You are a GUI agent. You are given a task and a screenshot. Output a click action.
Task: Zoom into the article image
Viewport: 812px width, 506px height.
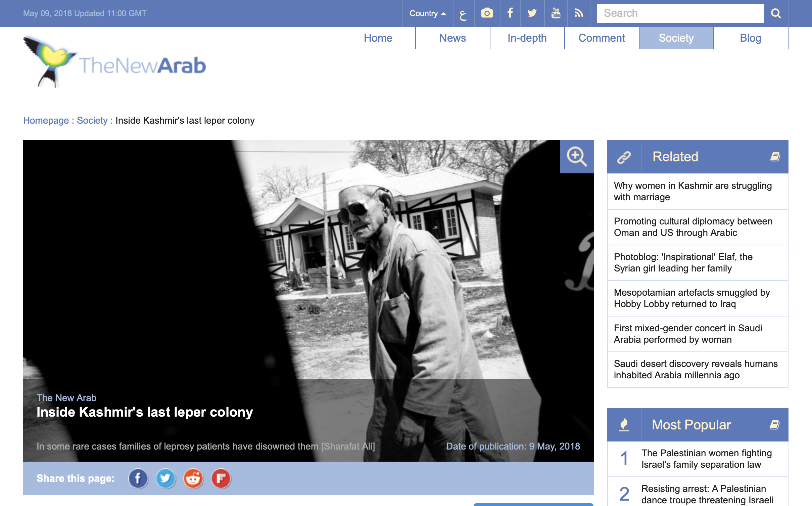pyautogui.click(x=577, y=156)
